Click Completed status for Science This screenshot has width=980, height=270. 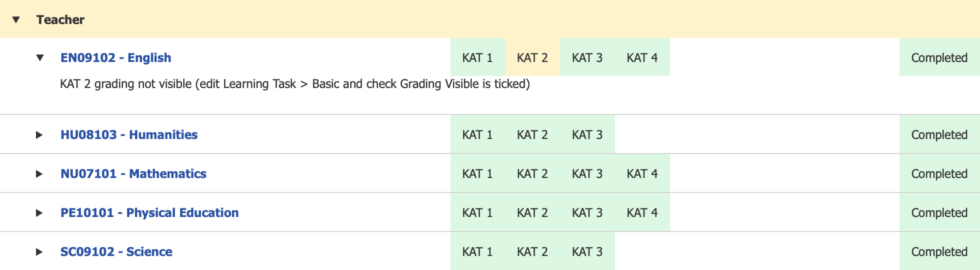point(939,252)
